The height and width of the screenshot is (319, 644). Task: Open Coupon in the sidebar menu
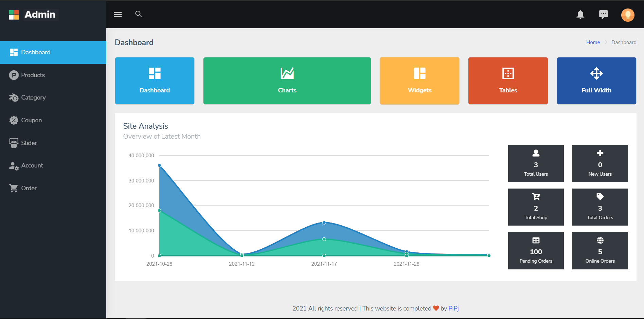(53, 120)
